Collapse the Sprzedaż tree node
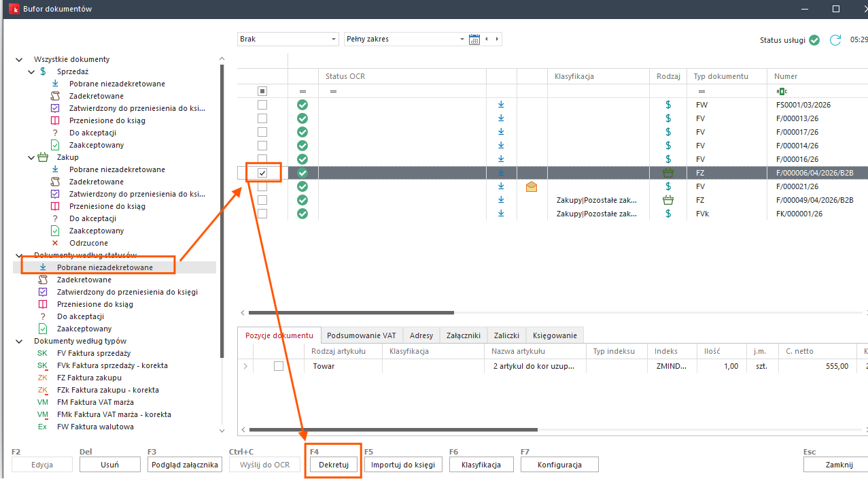This screenshot has width=868, height=479. 31,71
